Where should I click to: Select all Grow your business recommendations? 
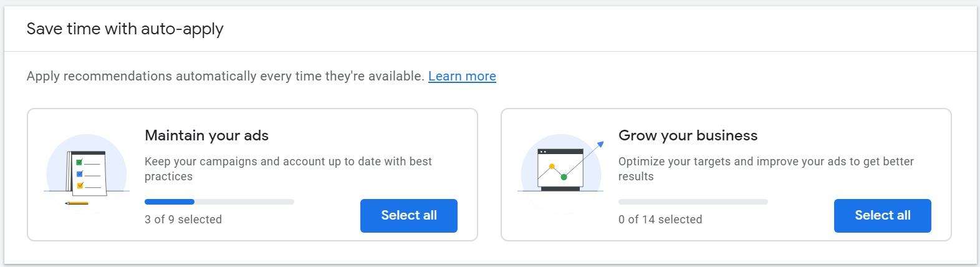tap(882, 215)
